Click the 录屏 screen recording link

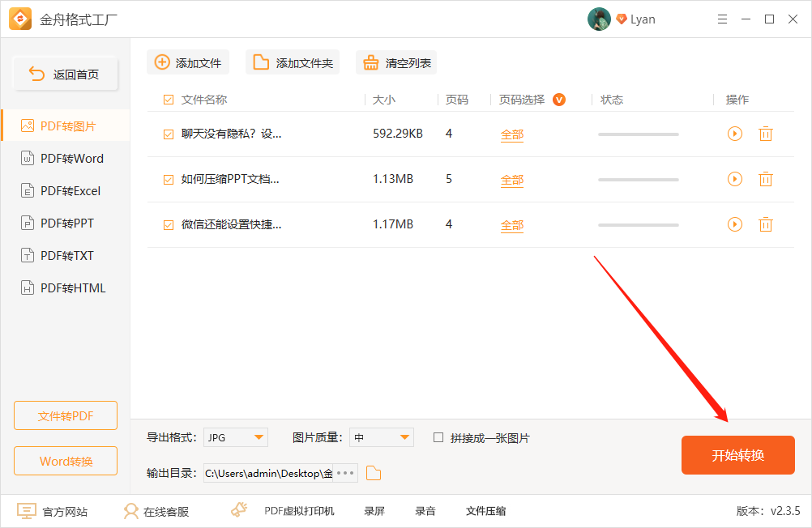click(x=374, y=512)
